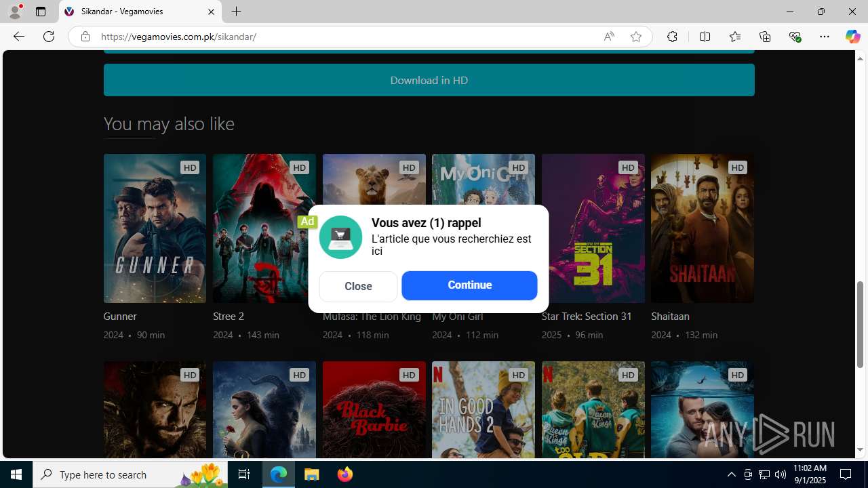Open the Gunner movie poster
This screenshot has height=488, width=868.
click(x=155, y=228)
